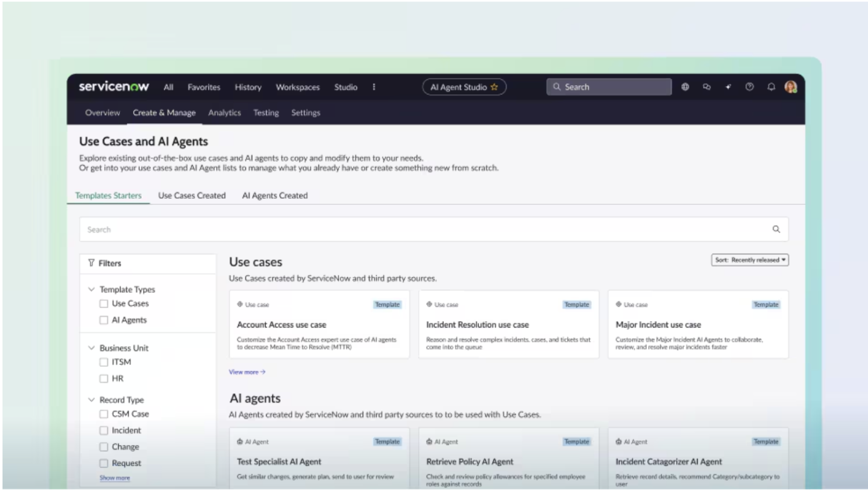Screen dimensions: 868x490
Task: Click the templates Search input field
Action: 433,229
